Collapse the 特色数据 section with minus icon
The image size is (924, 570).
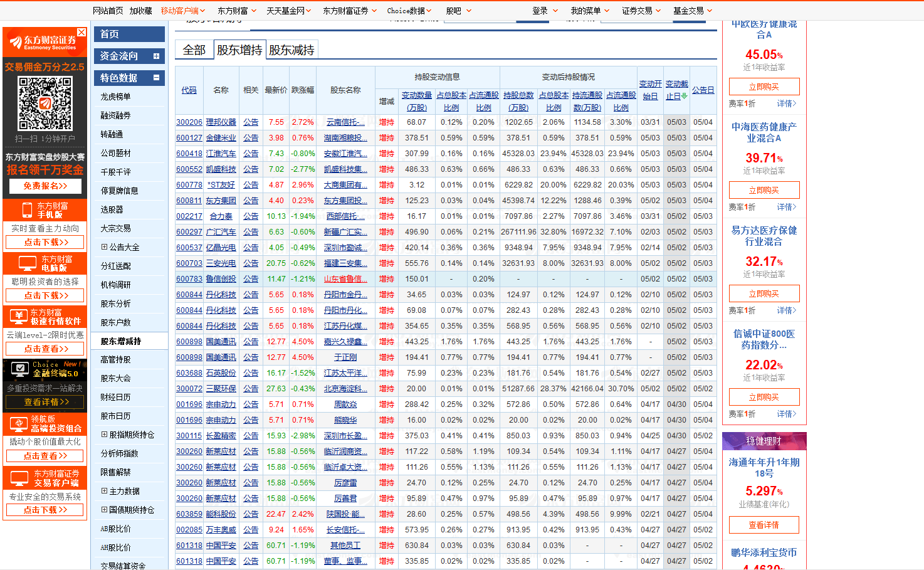(156, 78)
